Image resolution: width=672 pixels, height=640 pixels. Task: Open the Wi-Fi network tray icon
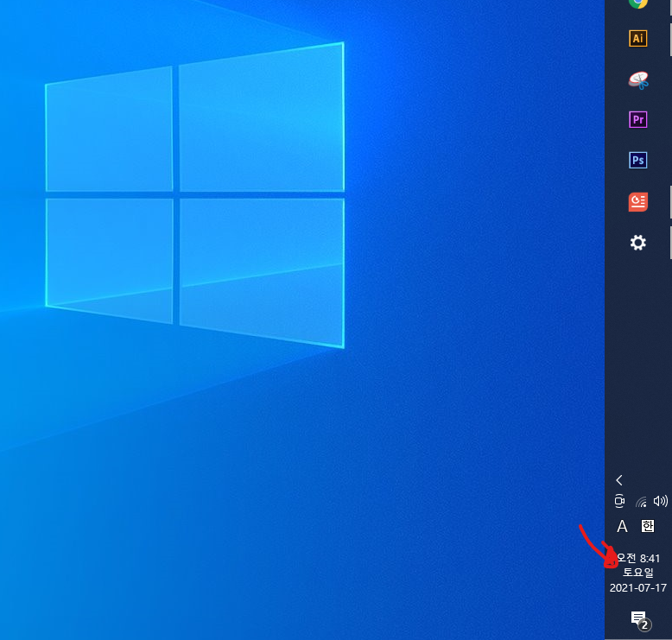[x=641, y=501]
